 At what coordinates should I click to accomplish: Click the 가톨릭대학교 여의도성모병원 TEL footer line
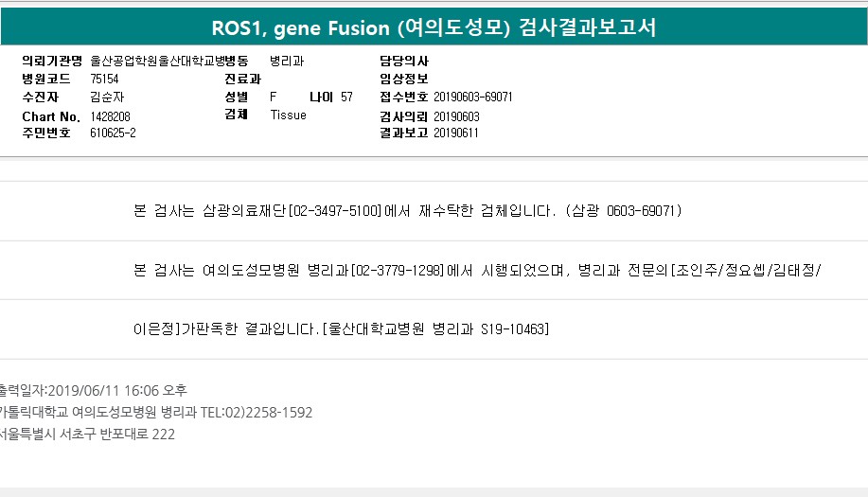tap(155, 413)
